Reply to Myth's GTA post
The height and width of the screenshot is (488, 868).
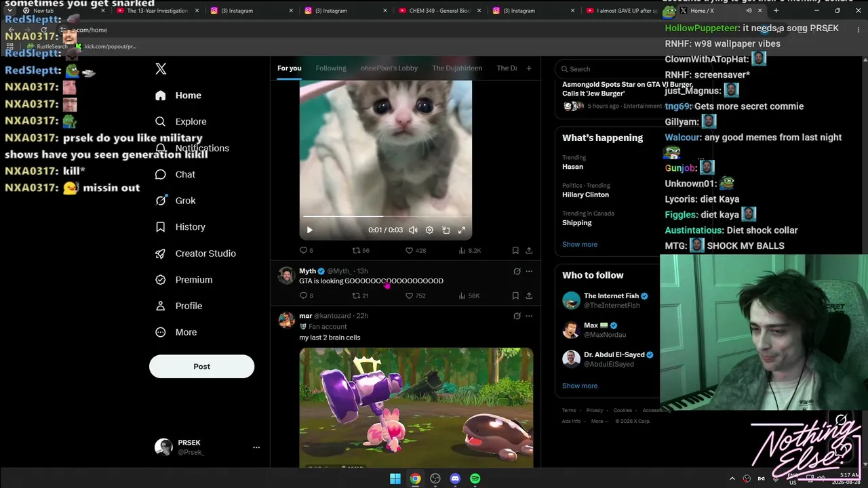coord(307,296)
